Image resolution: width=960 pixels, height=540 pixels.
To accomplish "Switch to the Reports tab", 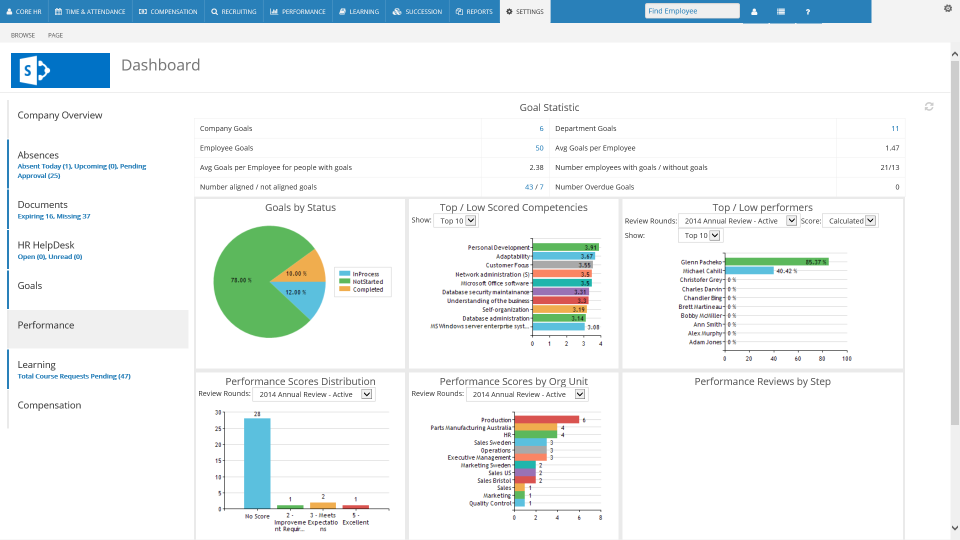I will coord(473,12).
